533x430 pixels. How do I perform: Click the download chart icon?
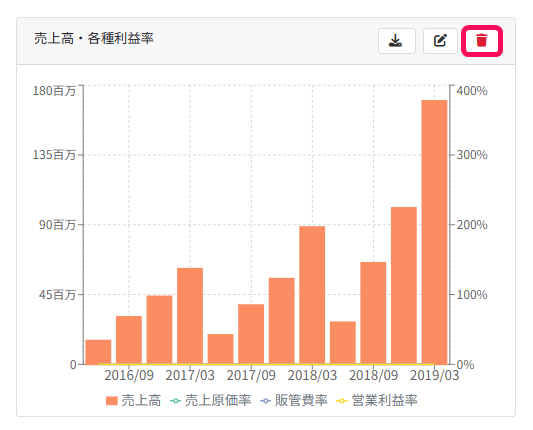396,41
